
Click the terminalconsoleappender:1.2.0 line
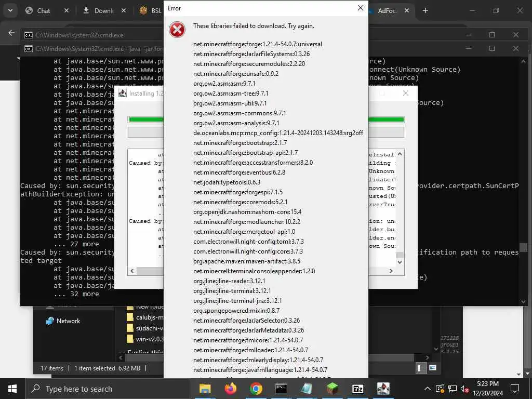(x=254, y=271)
